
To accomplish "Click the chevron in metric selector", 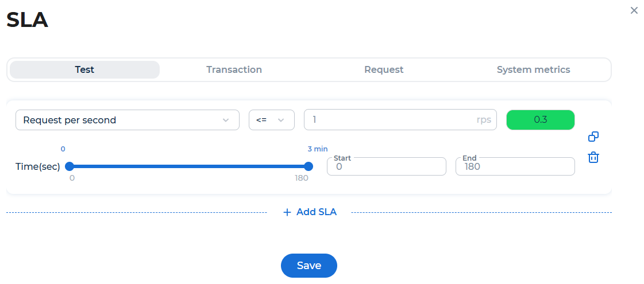I will click(225, 120).
